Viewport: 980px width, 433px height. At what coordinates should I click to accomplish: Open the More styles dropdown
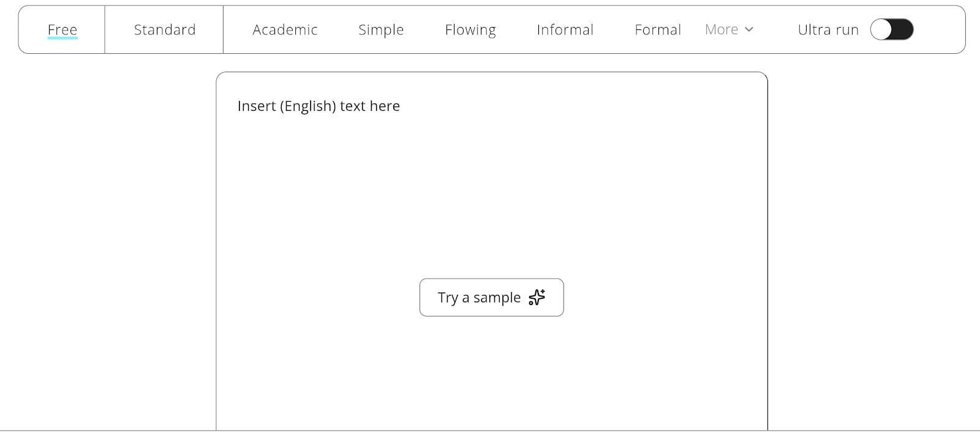(x=722, y=29)
